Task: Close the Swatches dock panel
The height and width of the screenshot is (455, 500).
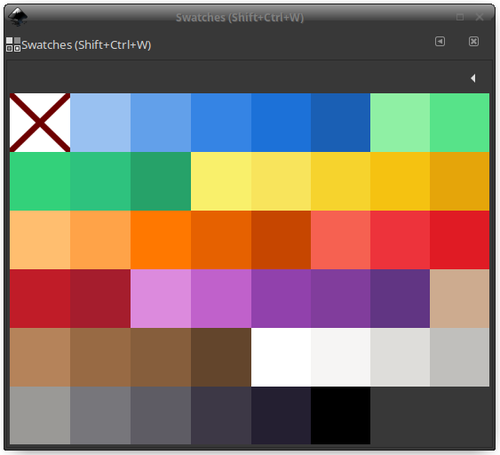Action: click(x=474, y=41)
